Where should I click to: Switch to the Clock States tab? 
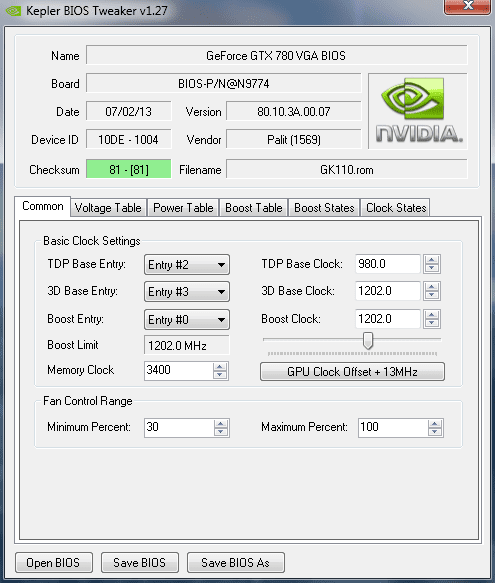396,207
